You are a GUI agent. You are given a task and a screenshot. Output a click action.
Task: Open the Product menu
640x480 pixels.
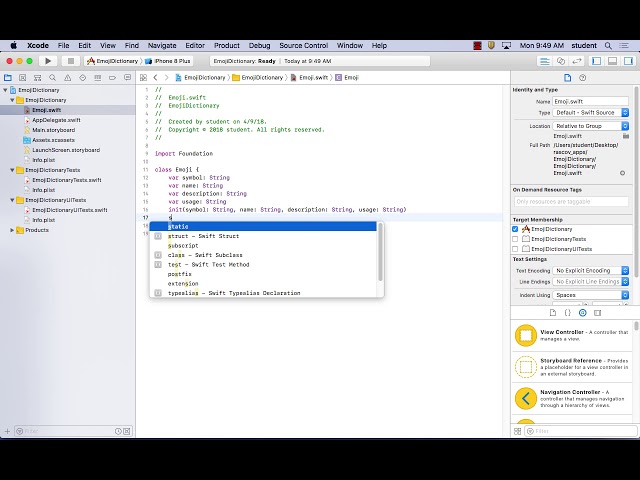click(227, 45)
